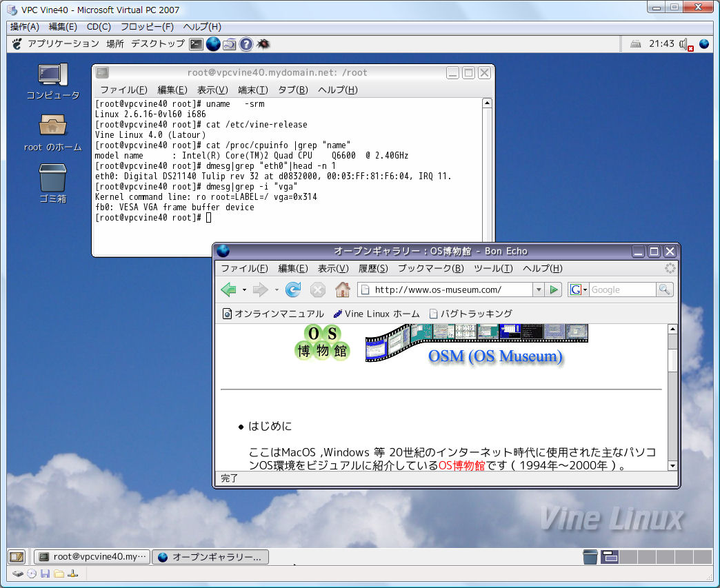720x588 pixels.
Task: Open the Virtual PC 操作(A) menu
Action: tap(25, 27)
